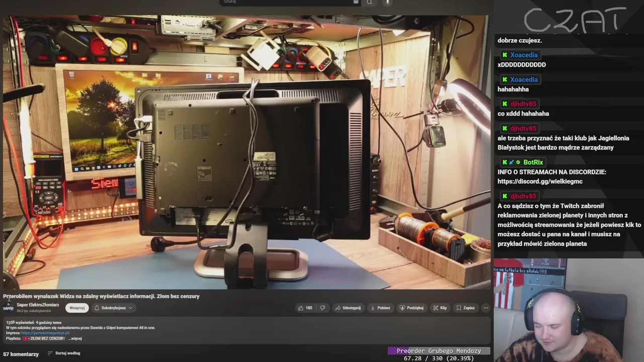Click the Wesprzyj join button
The image size is (644, 362).
pyautogui.click(x=77, y=308)
